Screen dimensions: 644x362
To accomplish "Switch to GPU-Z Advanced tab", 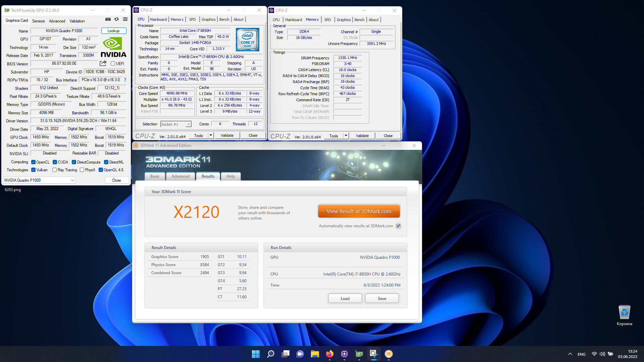I will coord(57,21).
